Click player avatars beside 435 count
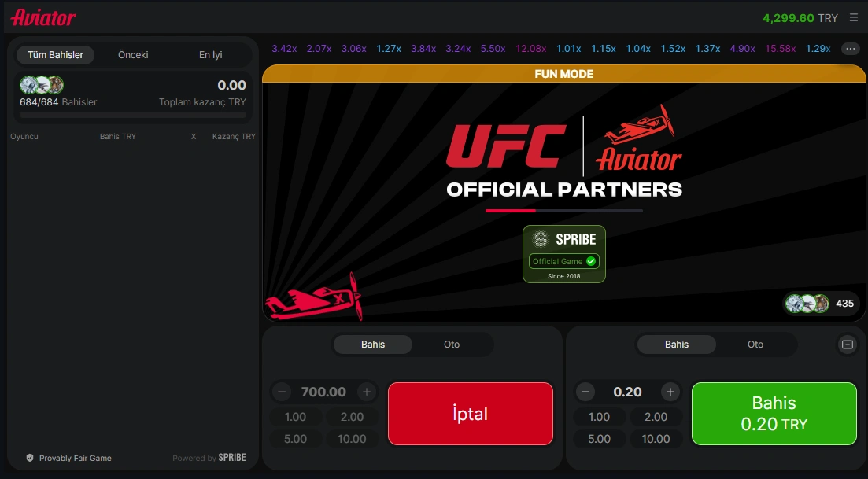 pyautogui.click(x=807, y=303)
